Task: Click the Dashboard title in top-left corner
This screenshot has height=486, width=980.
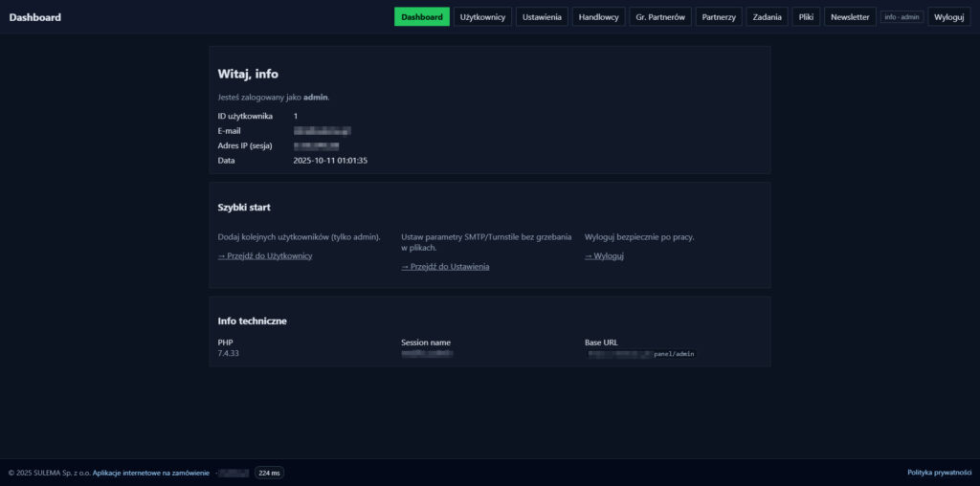Action: point(35,17)
